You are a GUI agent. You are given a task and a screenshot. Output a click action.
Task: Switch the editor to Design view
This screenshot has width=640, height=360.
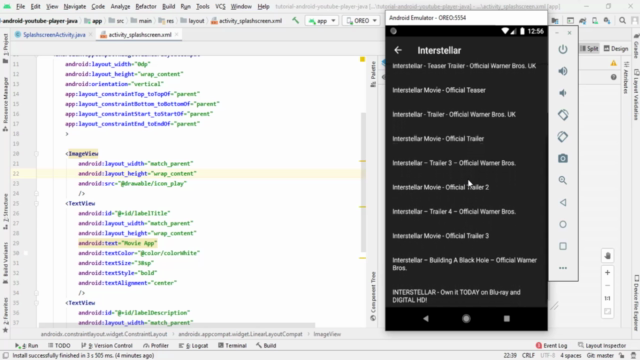(x=616, y=49)
